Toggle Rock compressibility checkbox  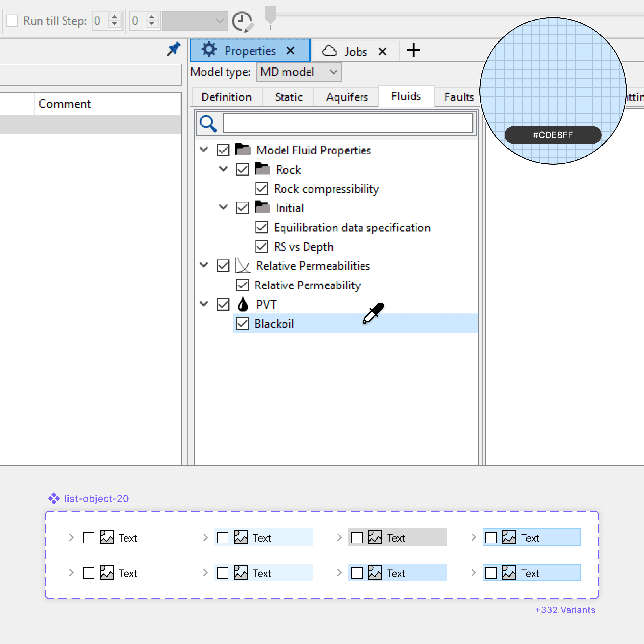pos(262,189)
